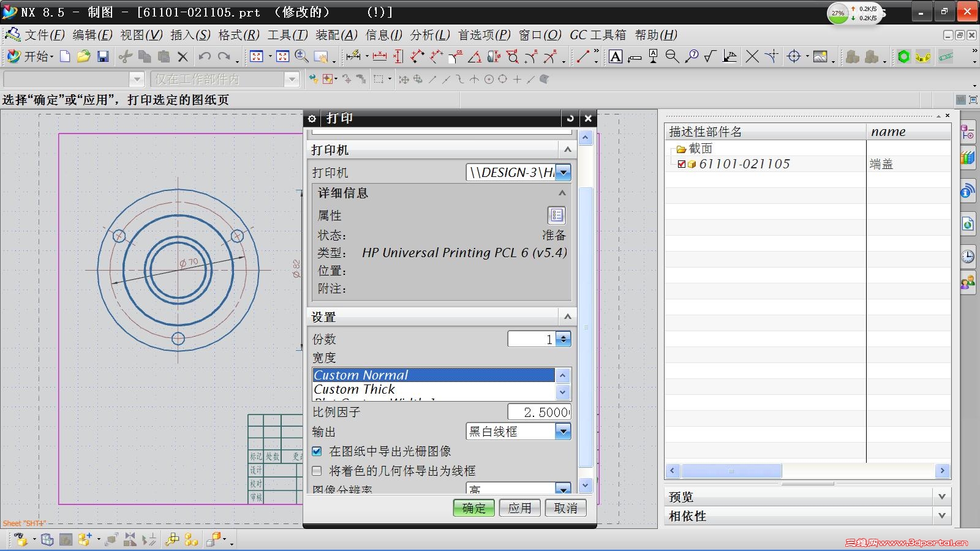Click the image insert icon in toolbar
This screenshot has width=980, height=551.
point(820,57)
